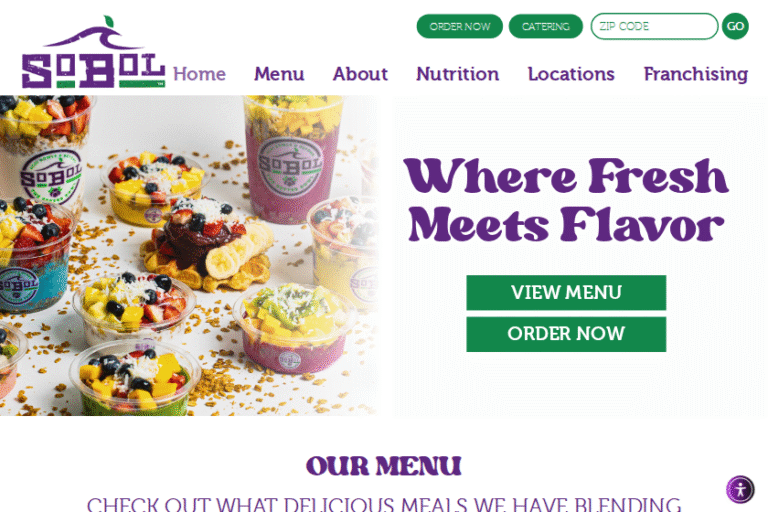Image resolution: width=768 pixels, height=512 pixels.
Task: Click the ZIP CODE input field
Action: tap(654, 26)
